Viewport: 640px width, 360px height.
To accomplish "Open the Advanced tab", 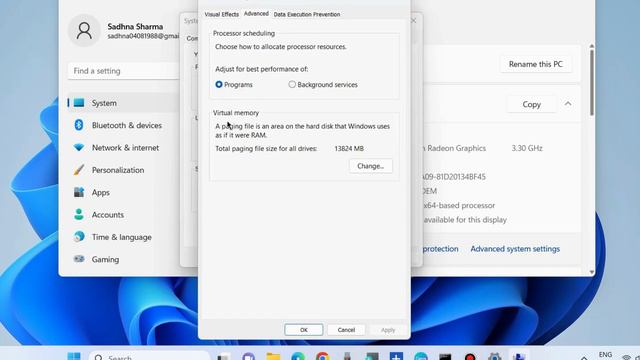I will [x=256, y=14].
